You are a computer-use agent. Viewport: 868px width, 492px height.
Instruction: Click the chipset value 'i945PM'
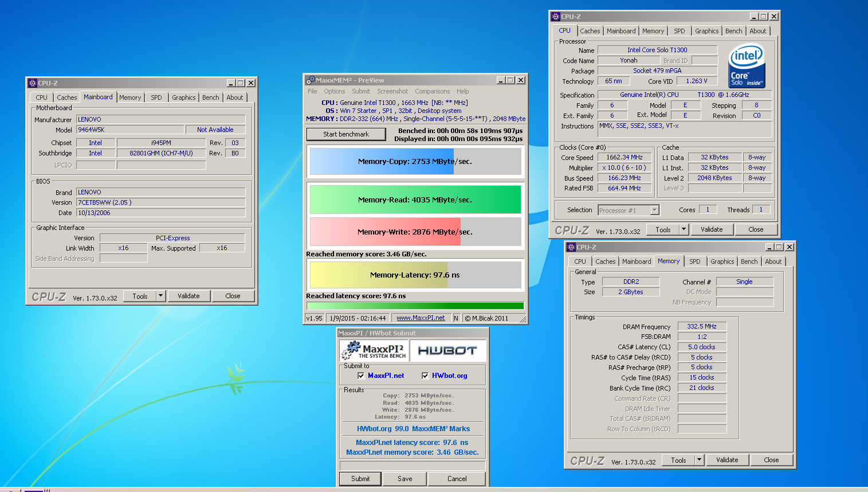pyautogui.click(x=161, y=143)
